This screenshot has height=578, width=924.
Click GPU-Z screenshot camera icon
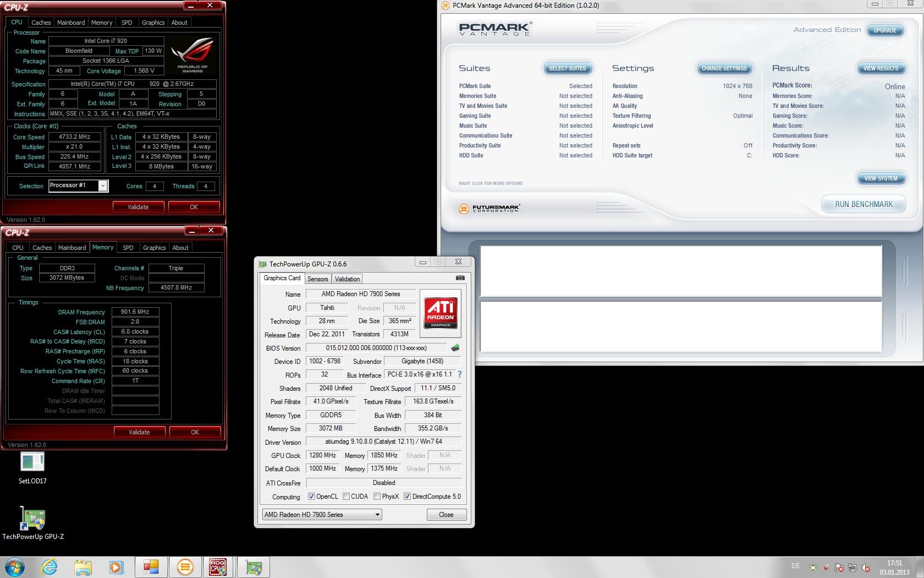tap(460, 278)
